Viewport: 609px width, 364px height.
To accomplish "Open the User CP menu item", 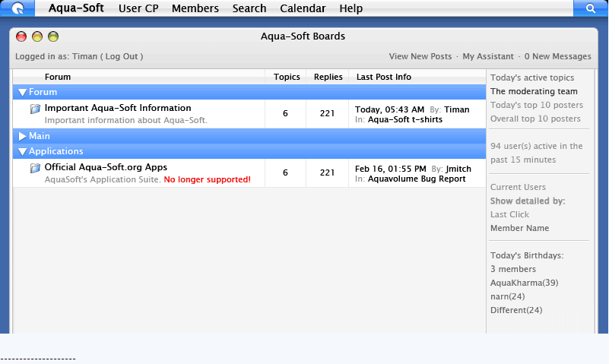I will coord(138,8).
